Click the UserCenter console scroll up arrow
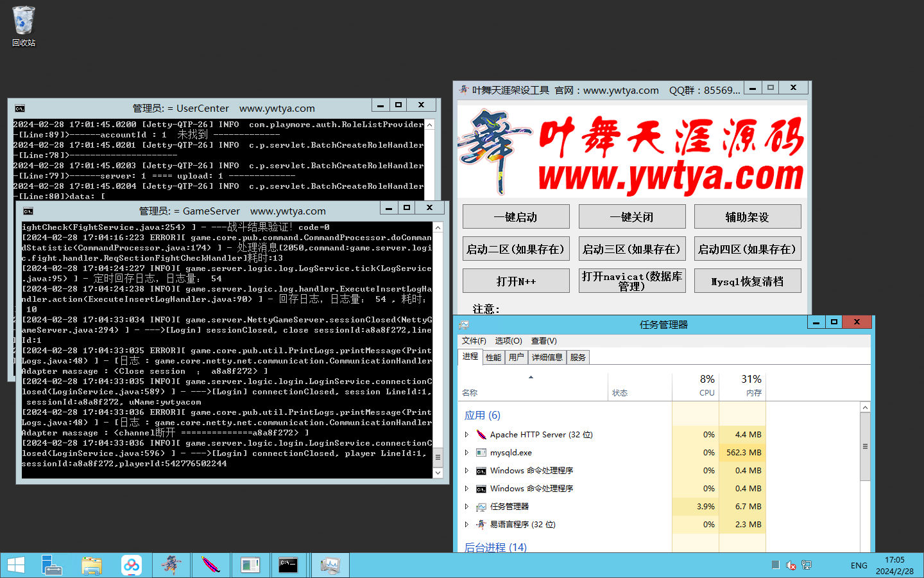This screenshot has height=578, width=924. click(430, 125)
